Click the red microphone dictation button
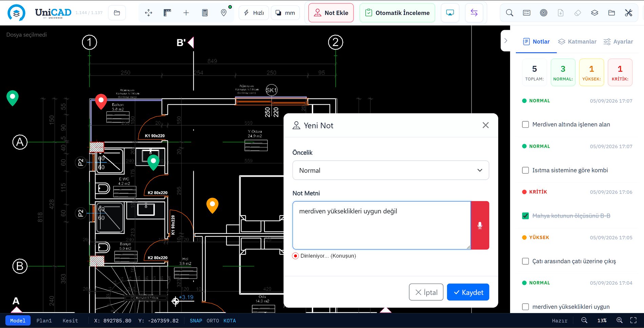 [x=480, y=225]
